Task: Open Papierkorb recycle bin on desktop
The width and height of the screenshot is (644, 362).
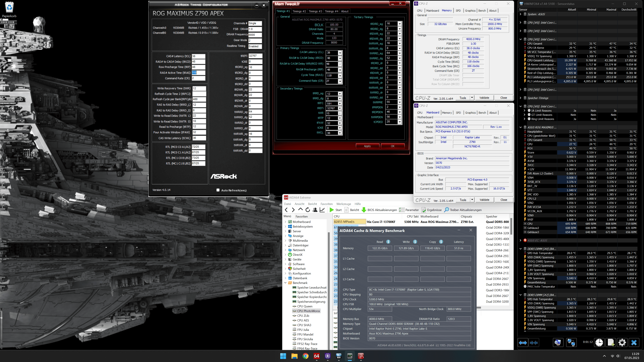Action: click(9, 10)
